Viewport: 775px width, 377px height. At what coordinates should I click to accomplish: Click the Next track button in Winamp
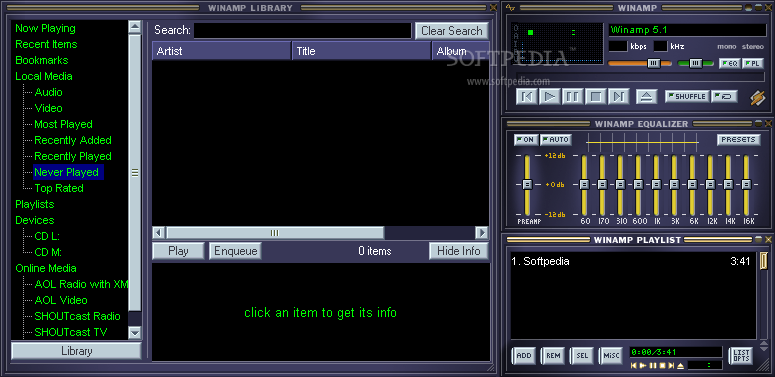click(x=618, y=96)
